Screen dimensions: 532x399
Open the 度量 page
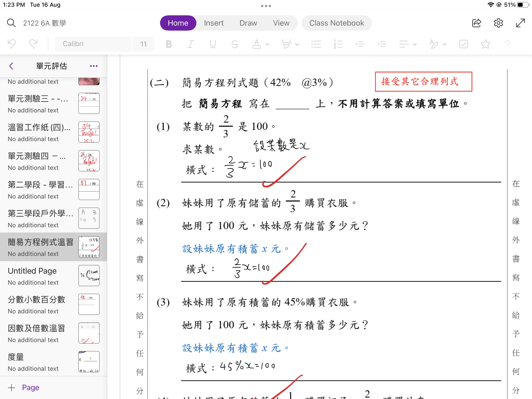53,362
